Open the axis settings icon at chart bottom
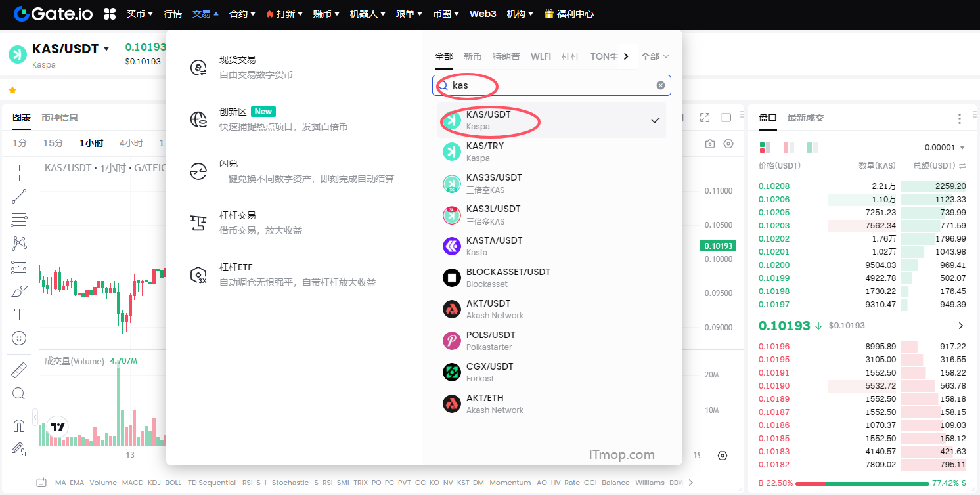 coord(723,456)
